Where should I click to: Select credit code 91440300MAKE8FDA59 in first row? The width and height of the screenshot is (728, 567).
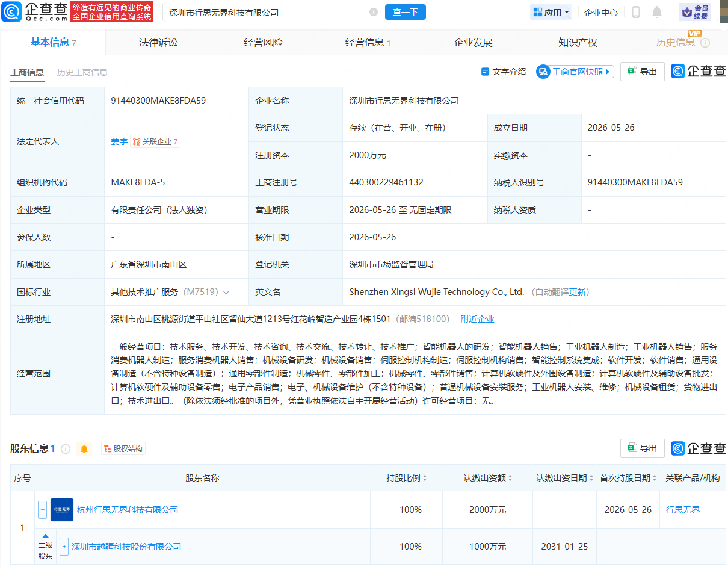pos(158,101)
